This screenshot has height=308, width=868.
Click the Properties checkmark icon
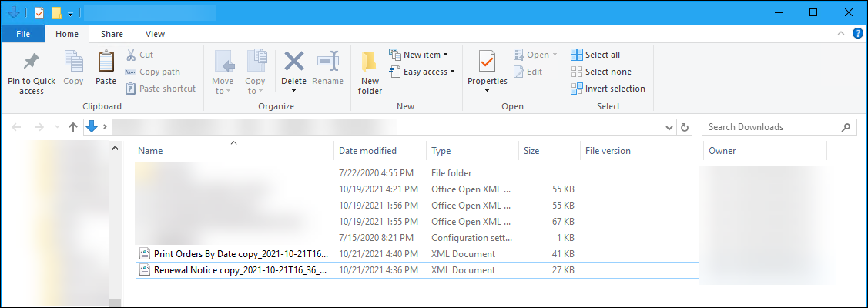[487, 61]
